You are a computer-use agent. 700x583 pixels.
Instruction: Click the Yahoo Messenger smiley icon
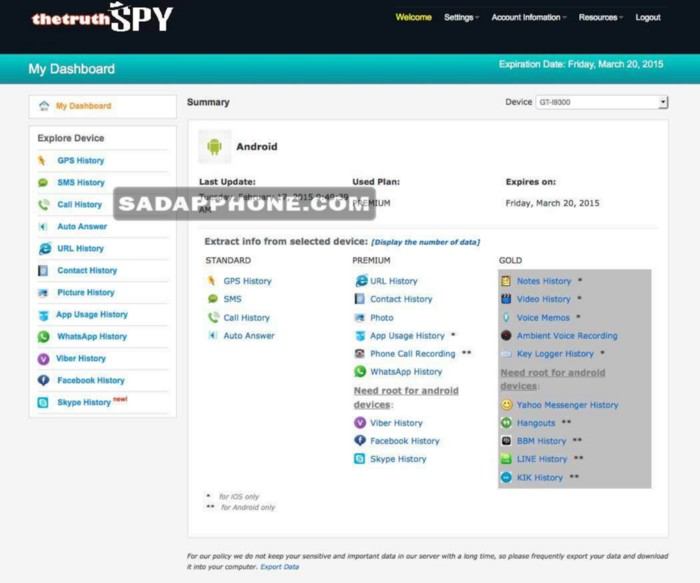506,404
